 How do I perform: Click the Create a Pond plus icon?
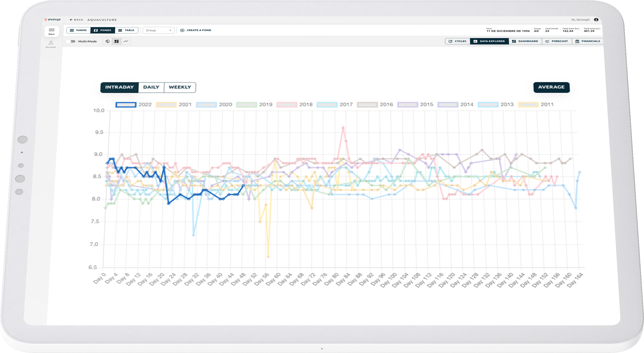coord(182,30)
